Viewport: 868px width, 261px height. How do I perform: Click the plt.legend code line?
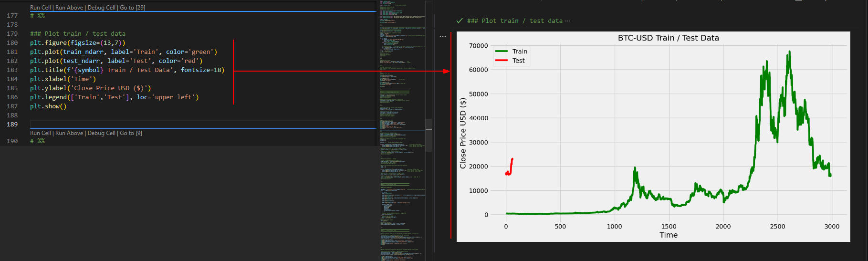click(115, 97)
